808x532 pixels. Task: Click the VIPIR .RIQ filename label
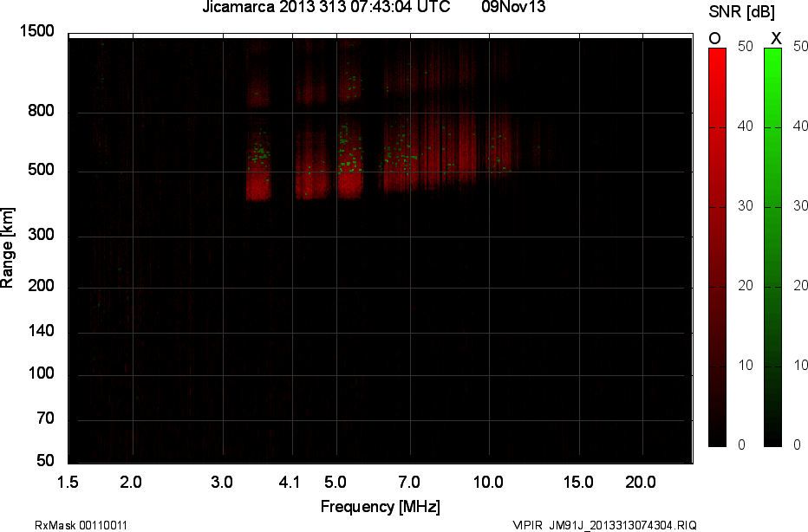[x=604, y=525]
